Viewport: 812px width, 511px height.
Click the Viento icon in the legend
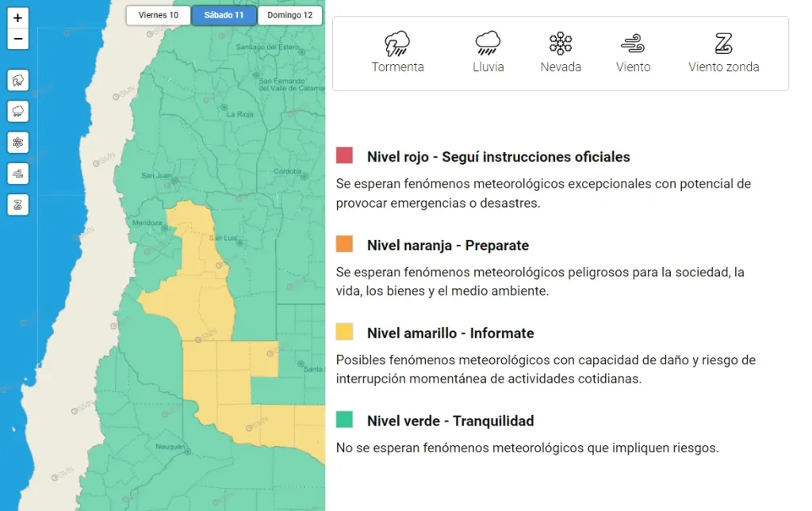point(633,43)
